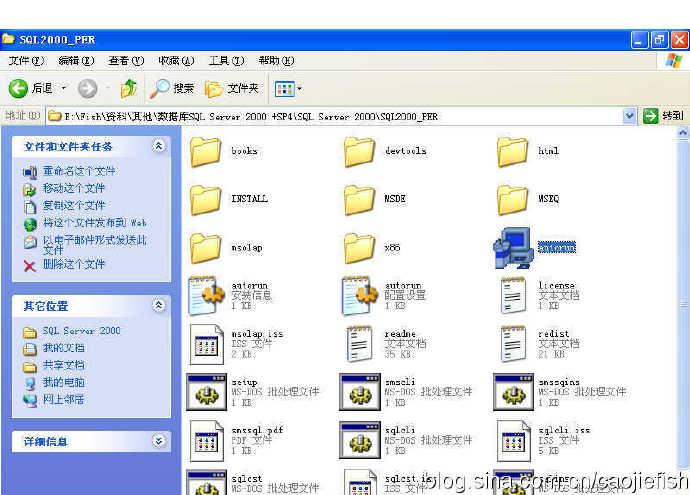Click the grey Forward arrow button

[x=88, y=89]
